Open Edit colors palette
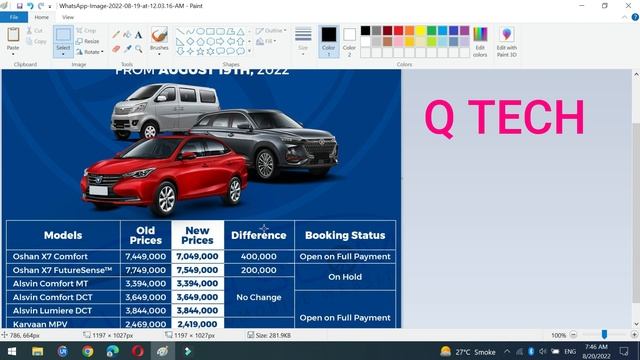The image size is (640, 360). pyautogui.click(x=480, y=42)
